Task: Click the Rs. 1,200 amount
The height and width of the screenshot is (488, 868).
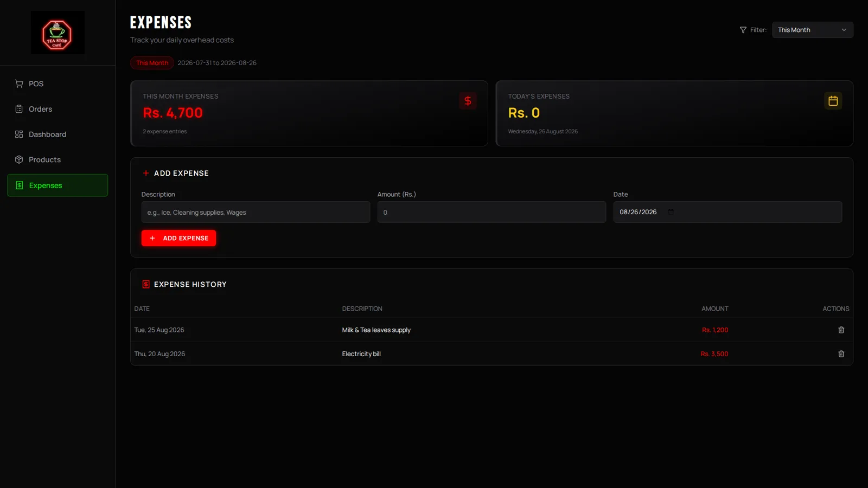Action: pos(715,330)
